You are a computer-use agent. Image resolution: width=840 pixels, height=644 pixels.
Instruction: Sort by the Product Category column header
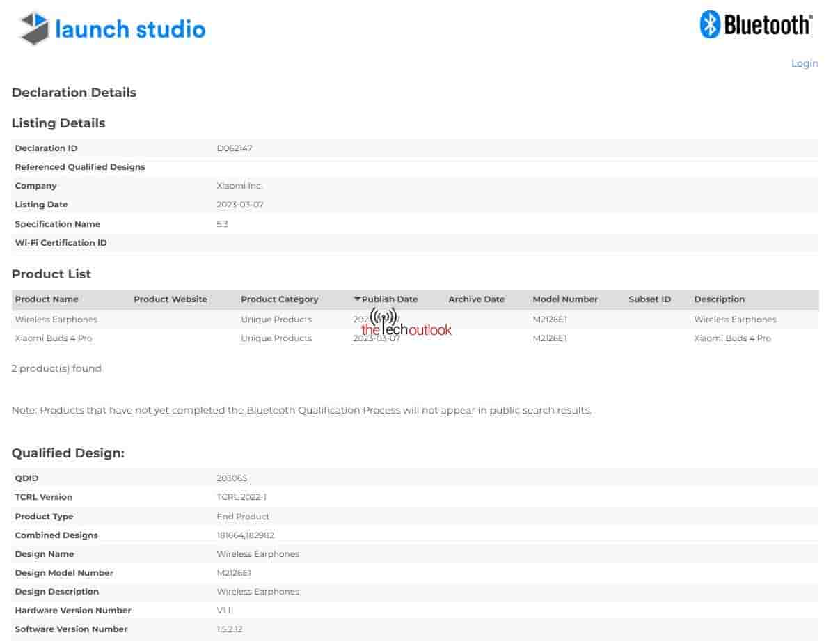point(279,299)
